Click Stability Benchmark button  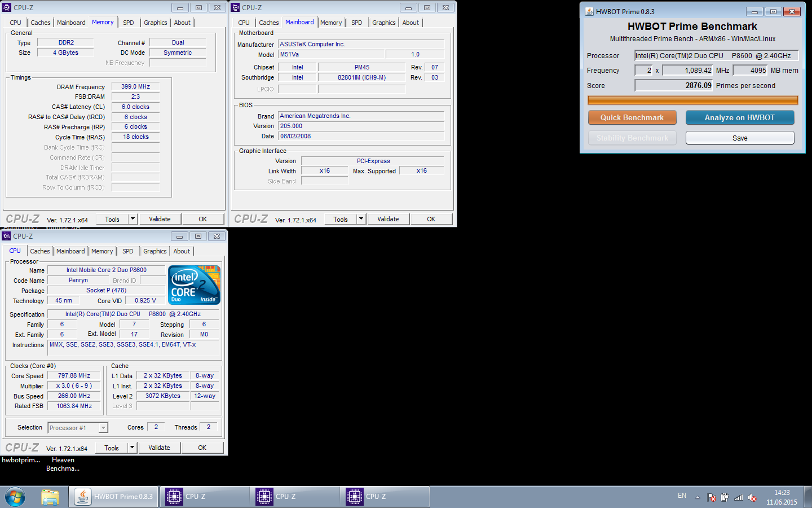(x=632, y=138)
